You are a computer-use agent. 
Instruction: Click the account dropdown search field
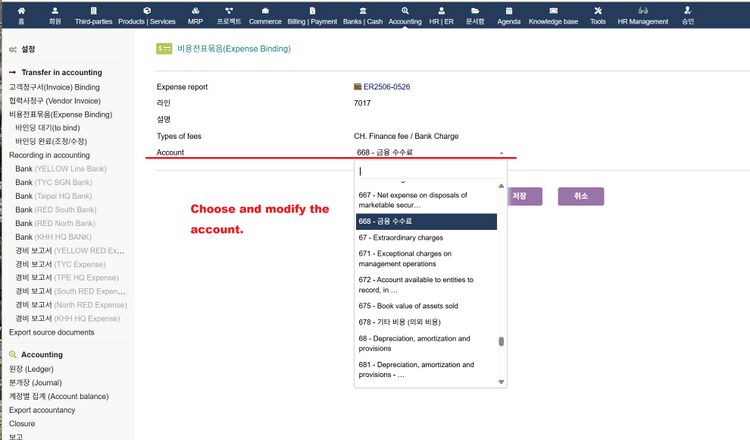428,171
